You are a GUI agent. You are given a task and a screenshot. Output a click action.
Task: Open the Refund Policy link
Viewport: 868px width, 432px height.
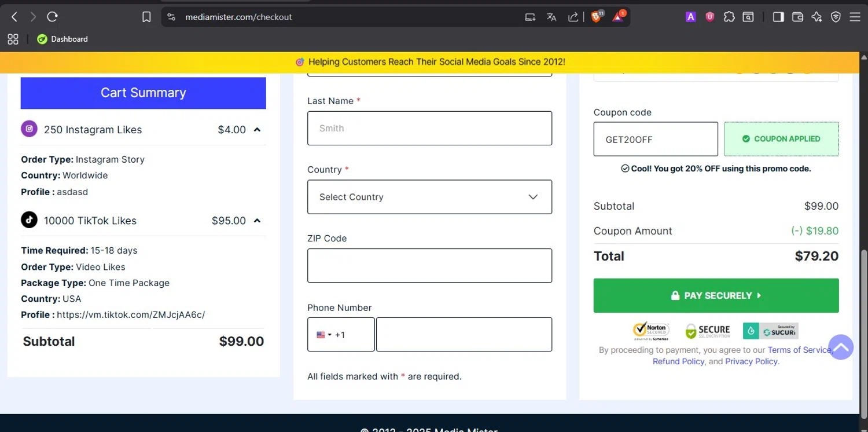pos(678,361)
